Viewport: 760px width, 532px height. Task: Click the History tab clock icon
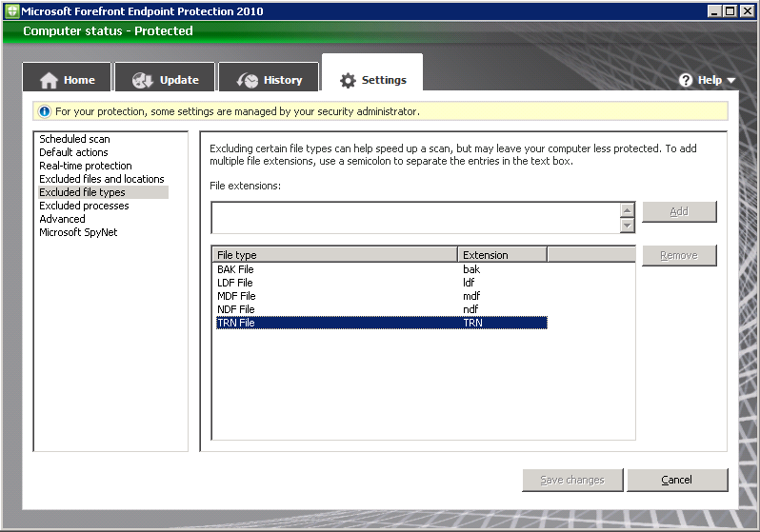point(248,81)
